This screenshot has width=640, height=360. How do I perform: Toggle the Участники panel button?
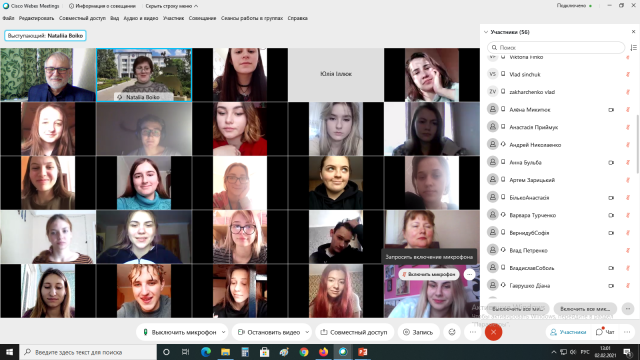coord(568,332)
